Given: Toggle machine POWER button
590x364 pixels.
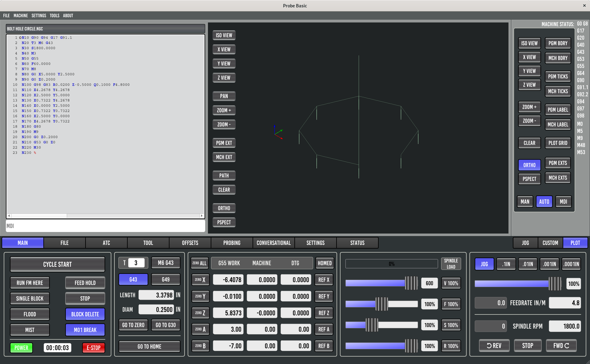Looking at the screenshot, I should coord(22,348).
